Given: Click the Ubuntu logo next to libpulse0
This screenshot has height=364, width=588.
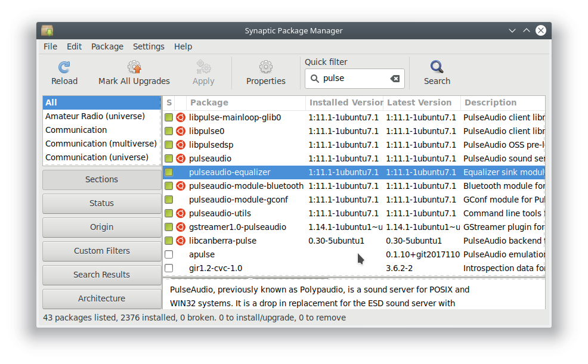Looking at the screenshot, I should [x=180, y=131].
